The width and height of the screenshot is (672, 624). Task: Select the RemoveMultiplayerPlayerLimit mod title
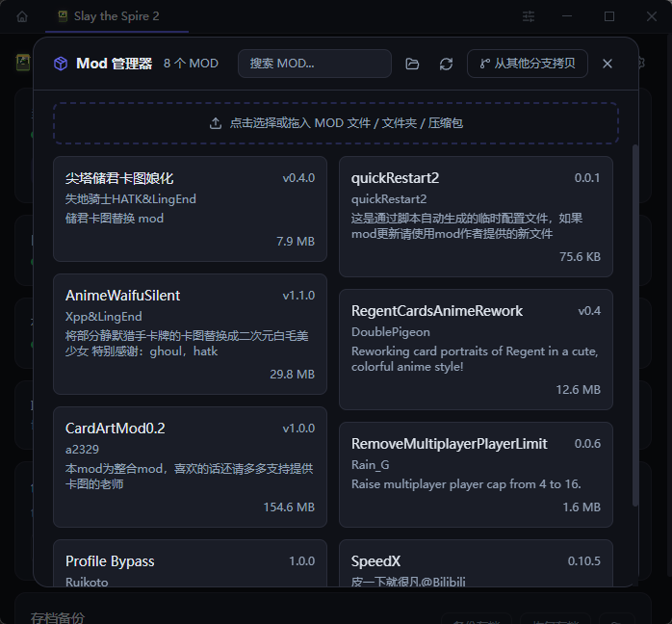point(450,444)
